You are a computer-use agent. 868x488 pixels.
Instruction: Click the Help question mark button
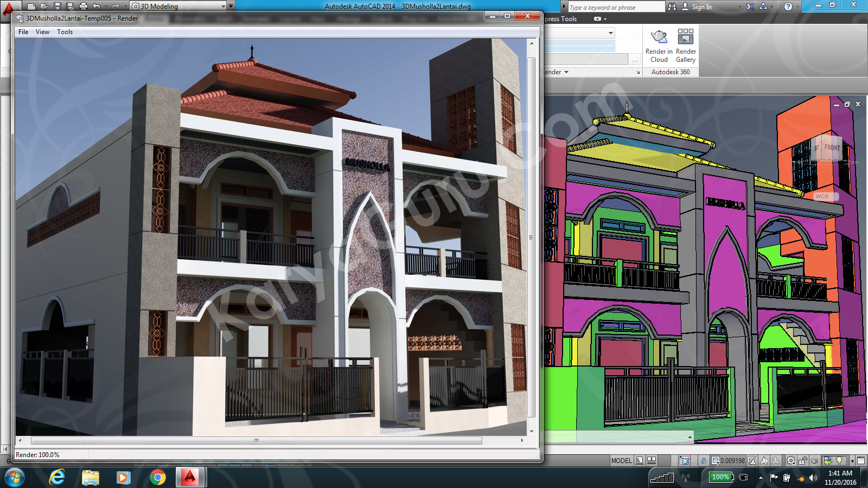pos(788,7)
